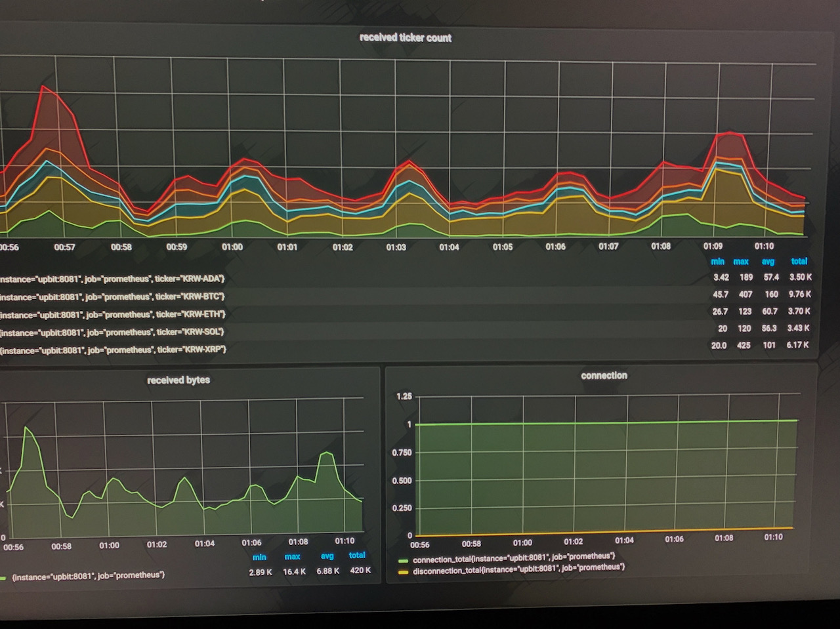840x629 pixels.
Task: Toggle the received bytes upbit:8081 legend entry
Action: click(88, 576)
